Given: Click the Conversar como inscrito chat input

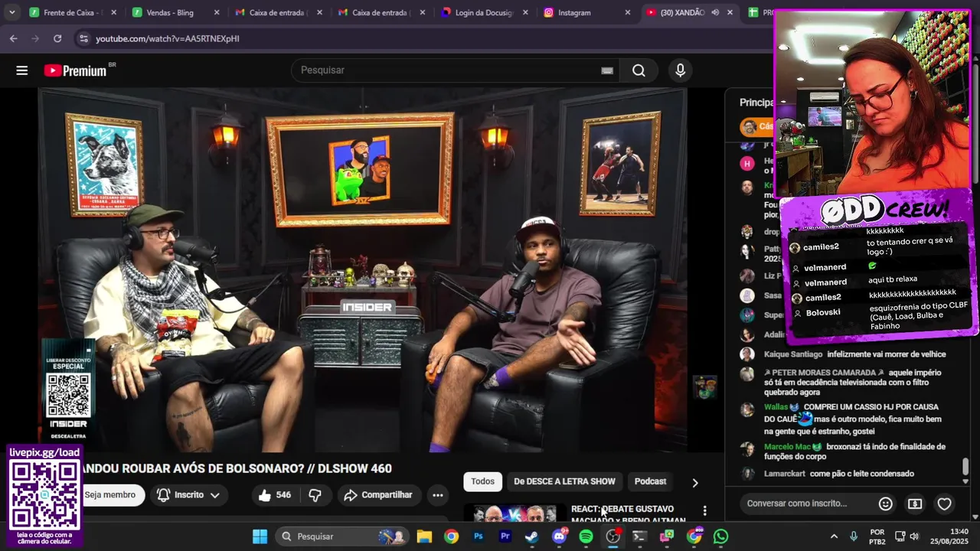Looking at the screenshot, I should coord(808,504).
